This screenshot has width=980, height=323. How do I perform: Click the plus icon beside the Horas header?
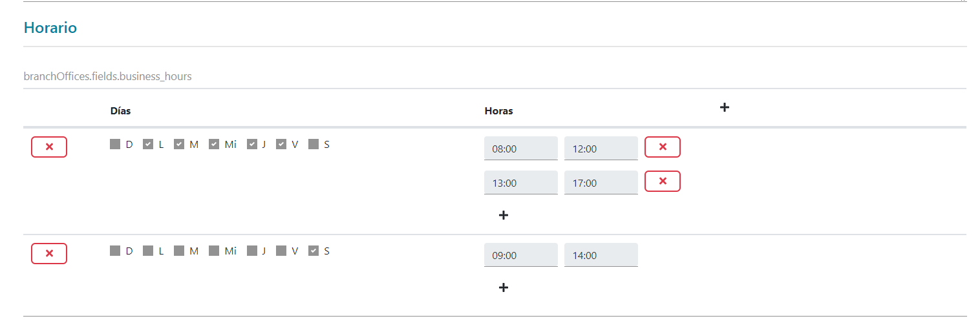[725, 108]
